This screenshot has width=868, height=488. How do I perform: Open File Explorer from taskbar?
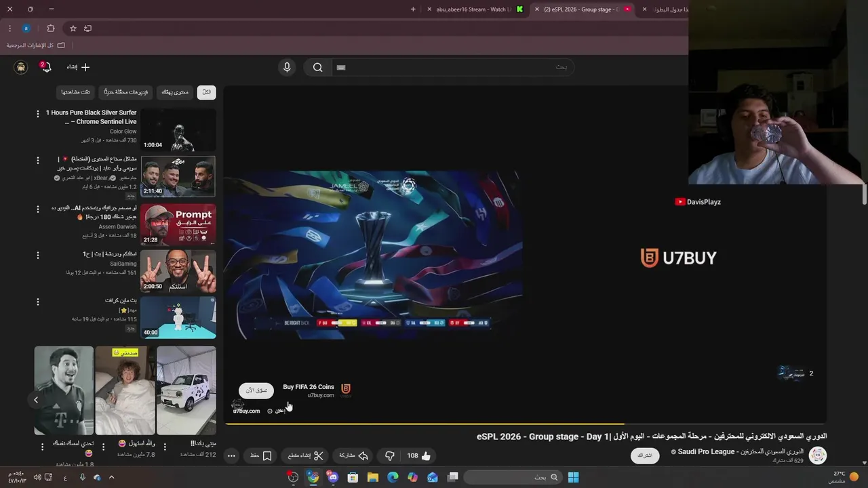372,477
